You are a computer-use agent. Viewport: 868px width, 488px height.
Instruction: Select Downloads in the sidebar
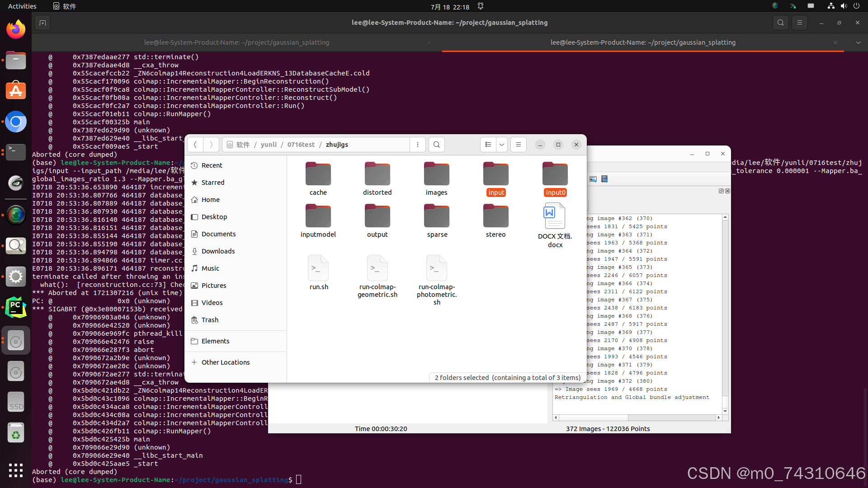(218, 251)
